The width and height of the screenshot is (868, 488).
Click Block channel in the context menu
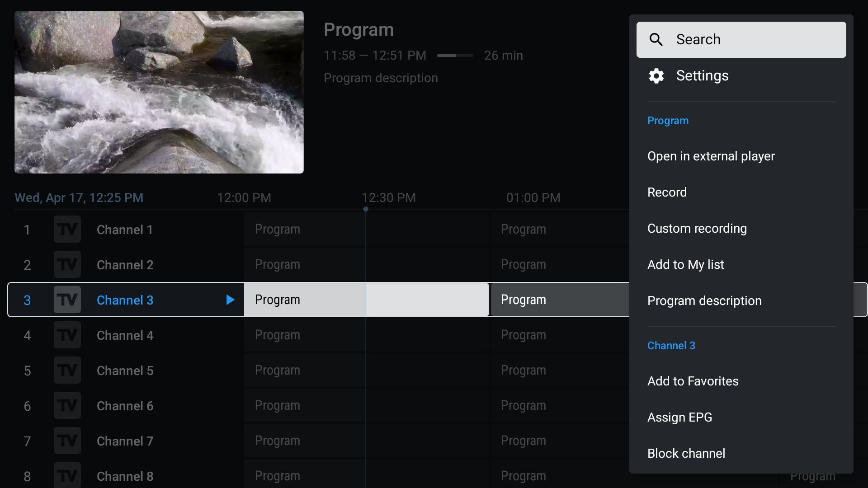point(686,453)
